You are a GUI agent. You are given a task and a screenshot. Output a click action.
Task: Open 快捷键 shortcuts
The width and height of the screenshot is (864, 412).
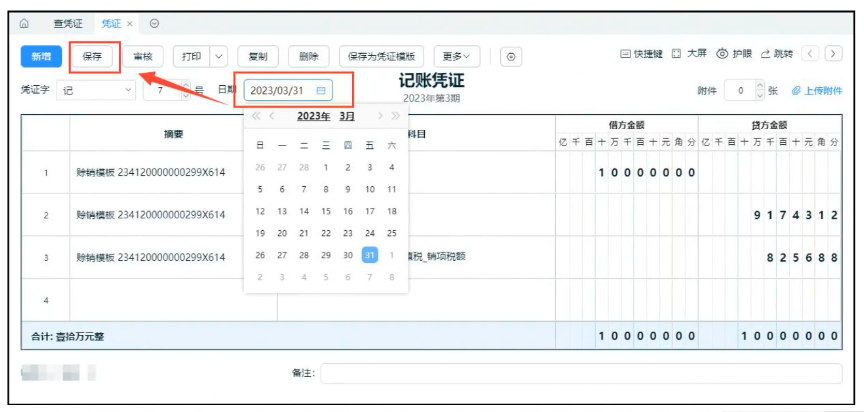tap(642, 54)
